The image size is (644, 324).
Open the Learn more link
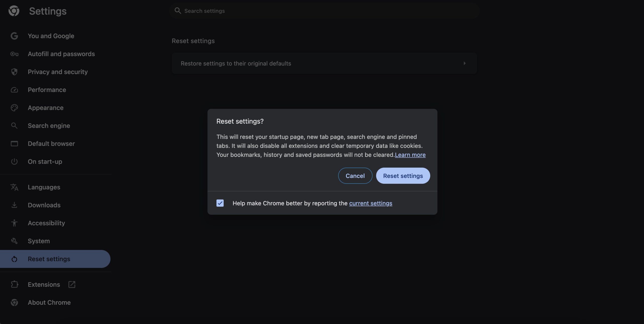pos(410,155)
